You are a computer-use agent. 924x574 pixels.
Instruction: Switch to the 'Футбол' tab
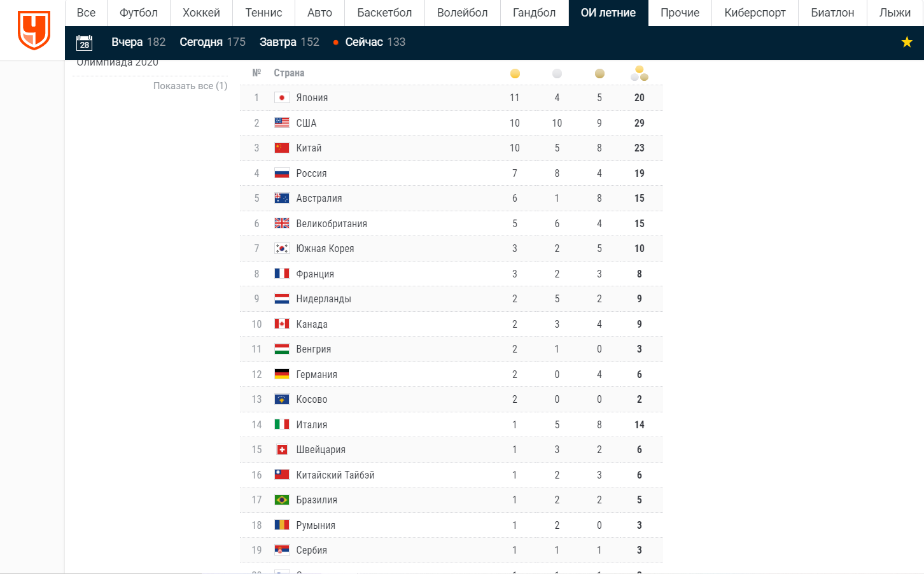coord(138,13)
